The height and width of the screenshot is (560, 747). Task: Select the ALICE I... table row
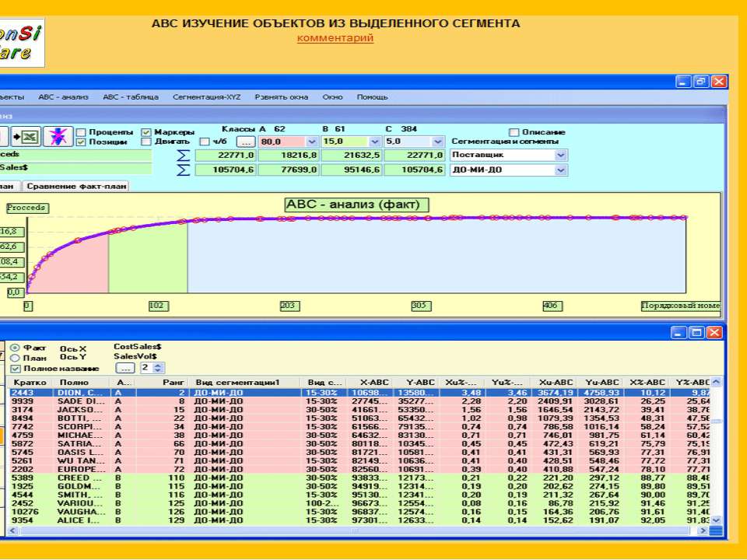359,520
